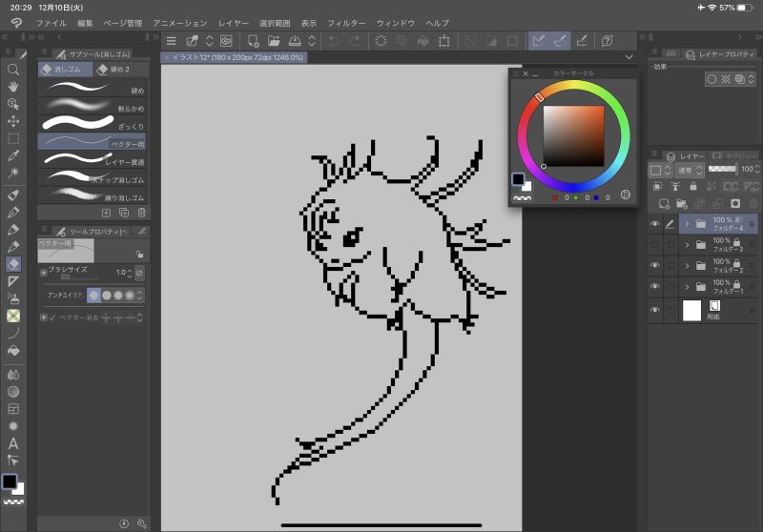Hide フォルダー2 layer using eye icon
This screenshot has width=763, height=532.
[x=655, y=265]
